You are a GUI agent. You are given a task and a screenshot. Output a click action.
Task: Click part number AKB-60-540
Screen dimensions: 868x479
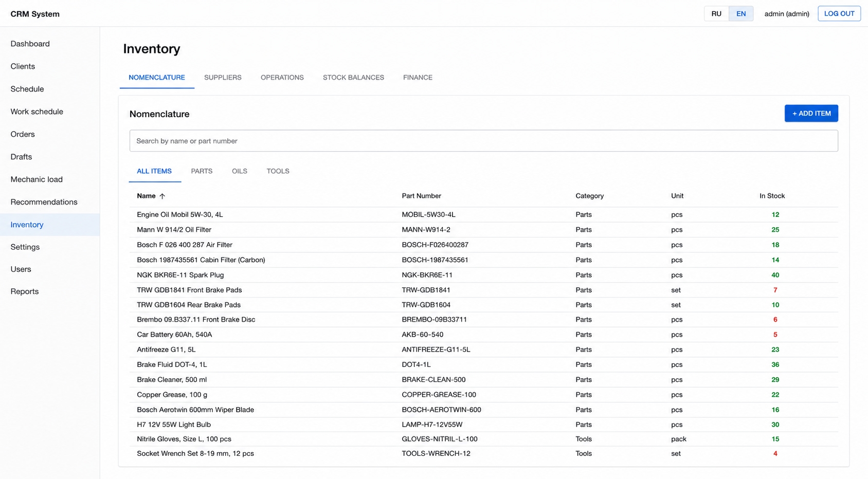[422, 335]
